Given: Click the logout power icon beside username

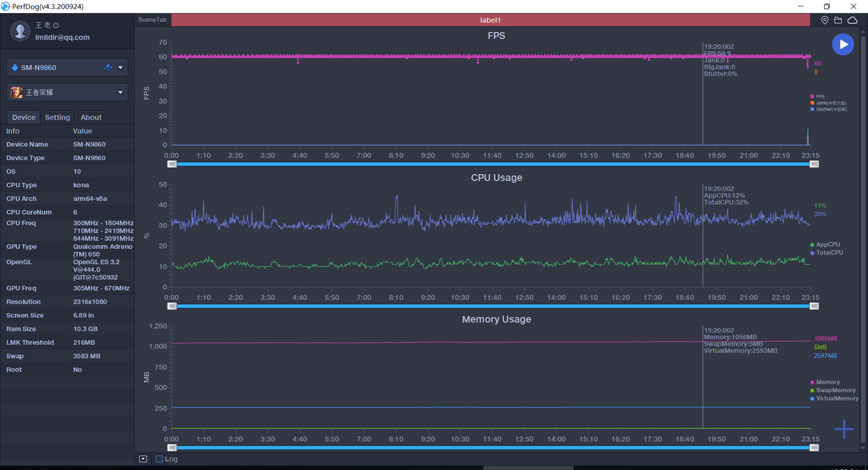Looking at the screenshot, I should [56, 25].
